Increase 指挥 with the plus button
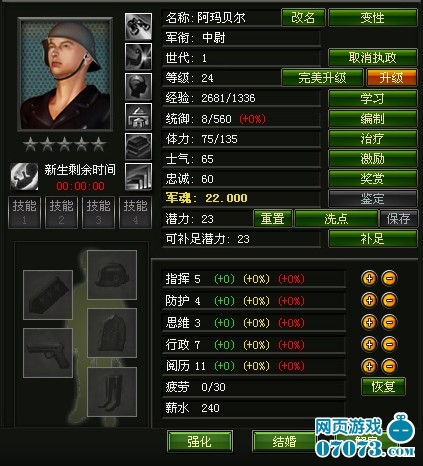Viewport: 423px width, 466px height. tap(369, 278)
